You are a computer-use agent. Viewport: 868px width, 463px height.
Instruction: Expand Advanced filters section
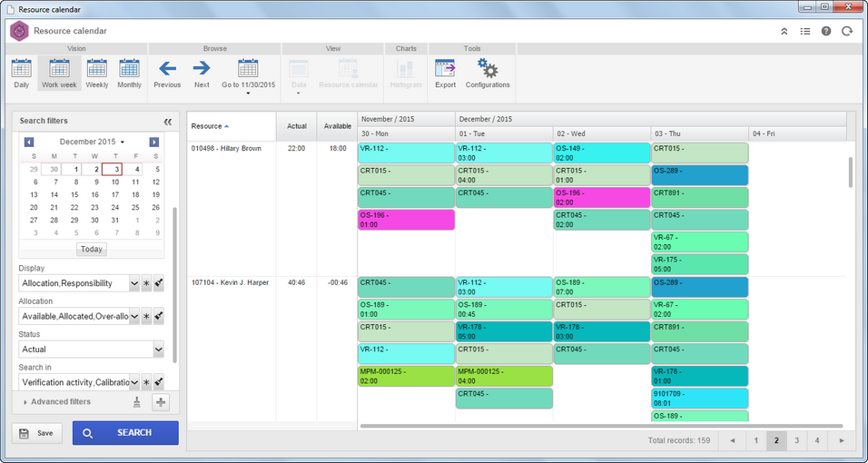coord(57,402)
